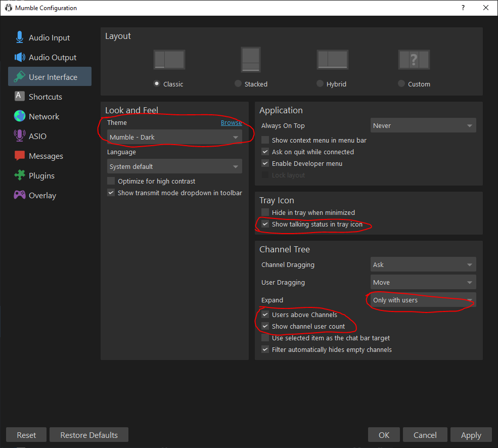Screen dimensions: 498x448
Task: Open Shortcuts via its keyboard icon
Action: pyautogui.click(x=20, y=97)
